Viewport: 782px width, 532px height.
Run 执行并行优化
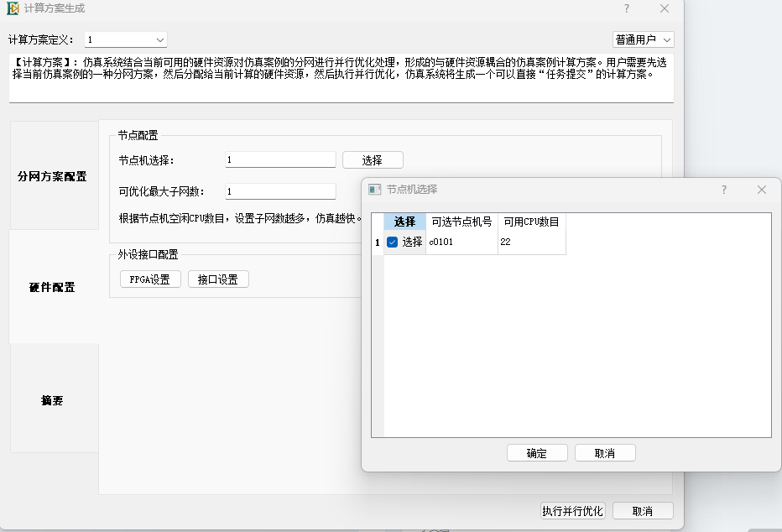572,510
